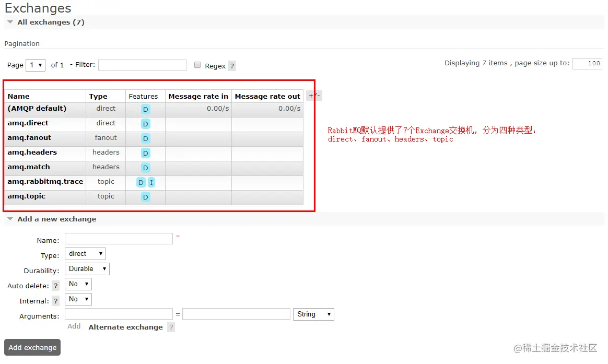Sort by the Name column header

19,97
